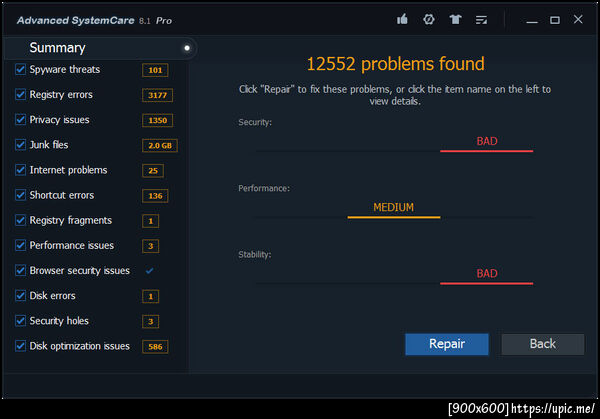
Task: Uncheck the Registry errors checkbox
Action: click(20, 95)
